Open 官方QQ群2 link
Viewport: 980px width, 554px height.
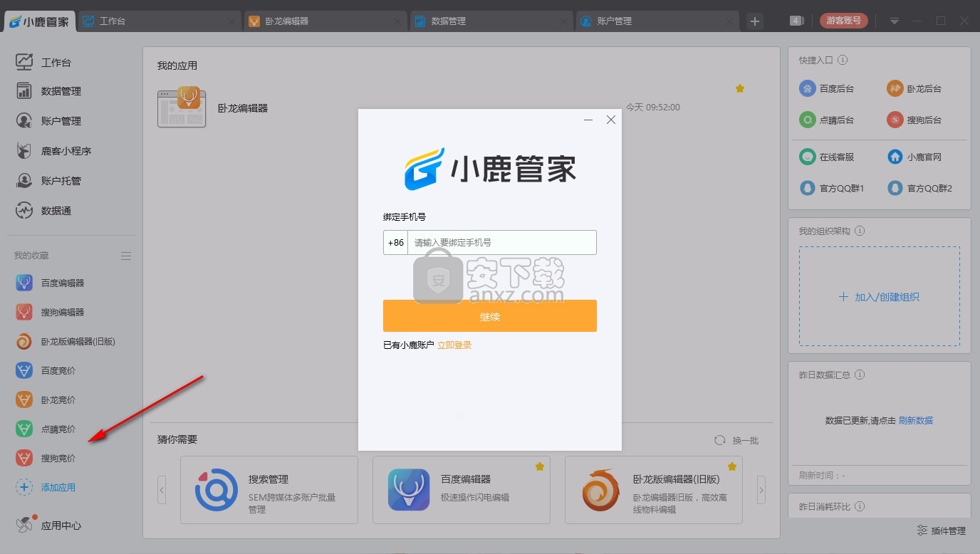tap(919, 188)
